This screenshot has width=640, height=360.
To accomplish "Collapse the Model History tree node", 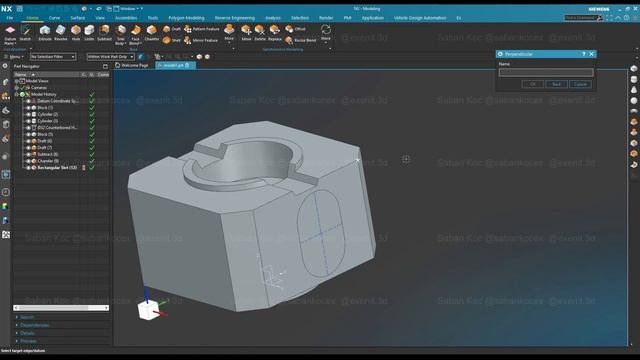I will coord(16,94).
